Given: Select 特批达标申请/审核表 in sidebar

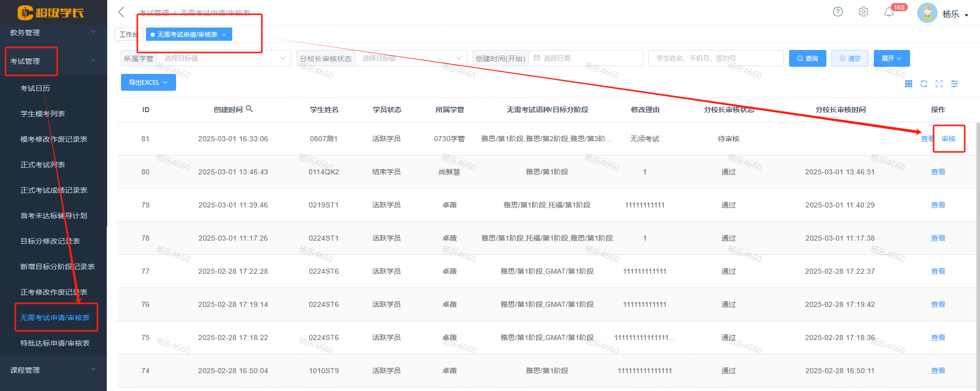Looking at the screenshot, I should pos(55,343).
